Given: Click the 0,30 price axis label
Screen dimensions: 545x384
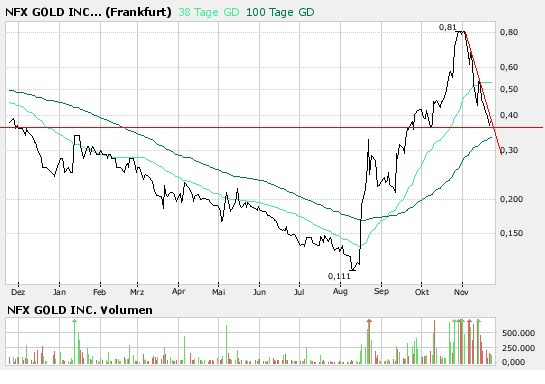Looking at the screenshot, I should (x=509, y=150).
